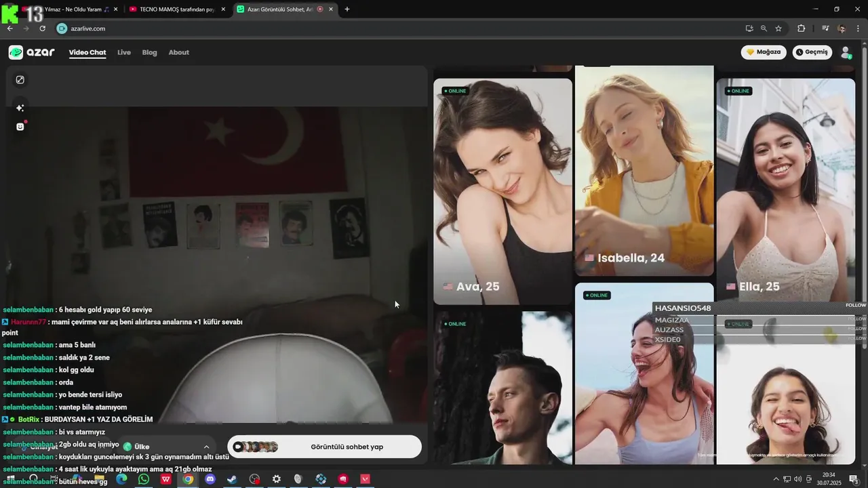Go back in browser history

click(x=10, y=28)
